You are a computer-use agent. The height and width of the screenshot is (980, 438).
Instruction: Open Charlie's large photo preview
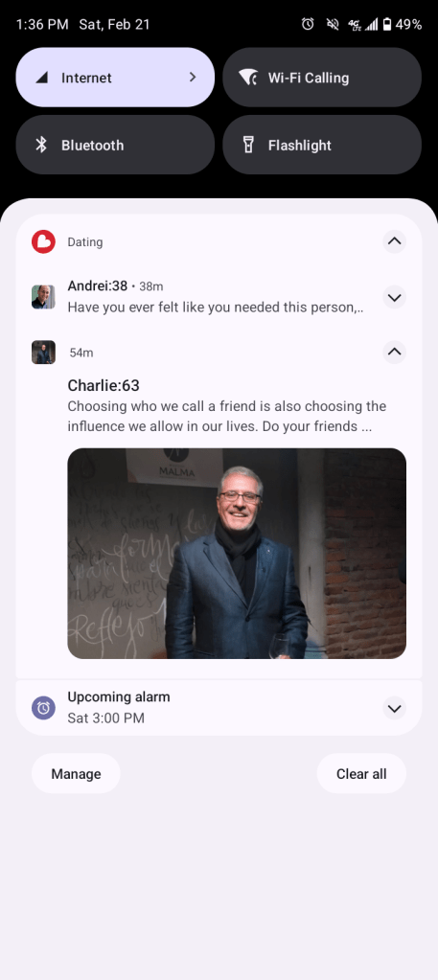coord(237,553)
